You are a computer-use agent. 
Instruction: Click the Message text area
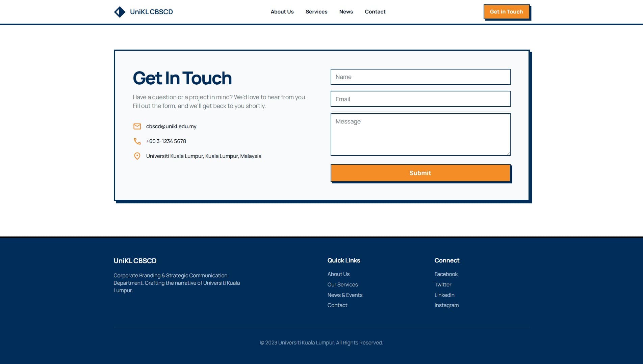pyautogui.click(x=420, y=134)
